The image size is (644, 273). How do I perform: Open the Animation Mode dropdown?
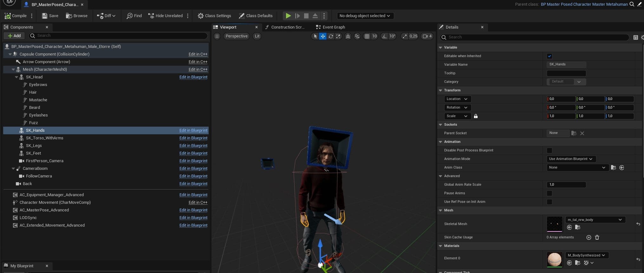(x=571, y=159)
